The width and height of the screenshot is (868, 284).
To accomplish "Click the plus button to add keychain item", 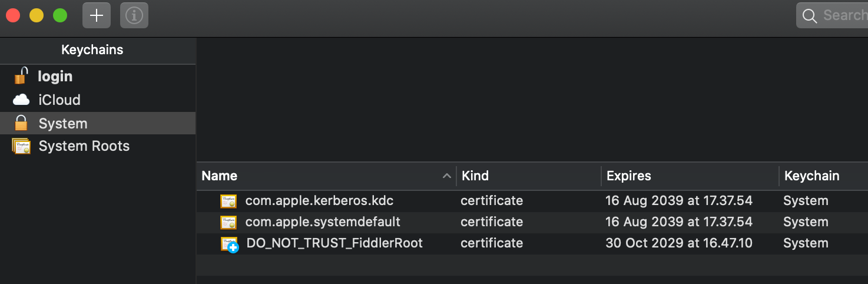I will tap(97, 15).
